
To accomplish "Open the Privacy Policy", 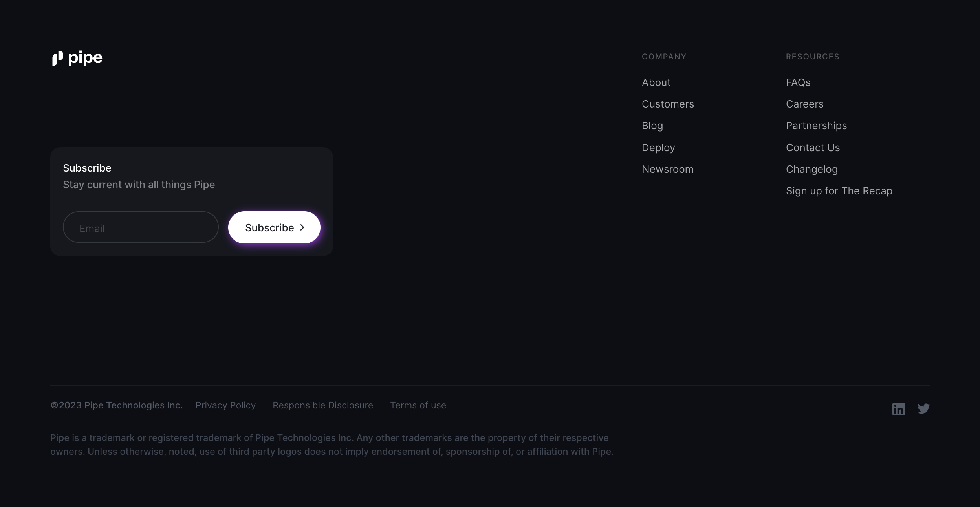I will tap(225, 405).
